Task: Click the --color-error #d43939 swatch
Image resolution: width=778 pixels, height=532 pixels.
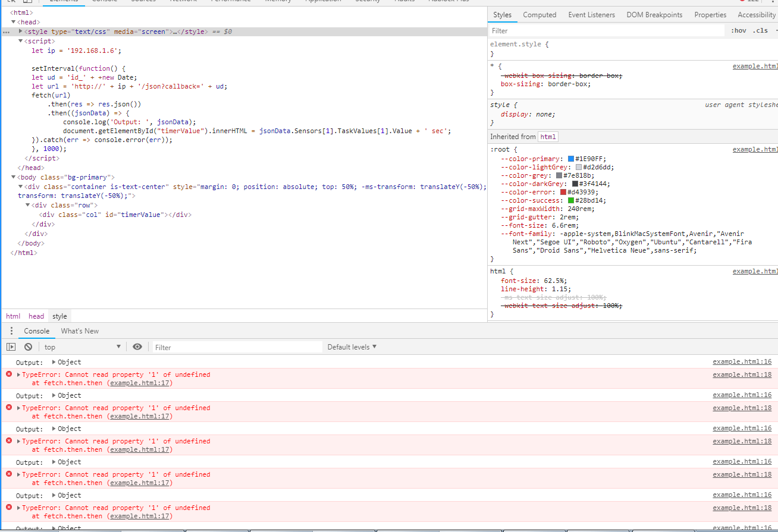Action: [563, 192]
